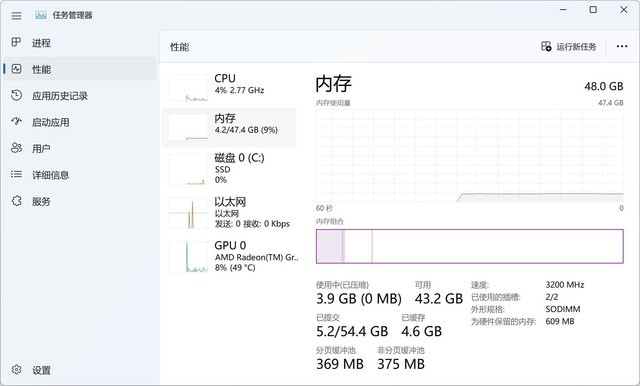Open the 启动应用 startup apps icon

pos(16,122)
